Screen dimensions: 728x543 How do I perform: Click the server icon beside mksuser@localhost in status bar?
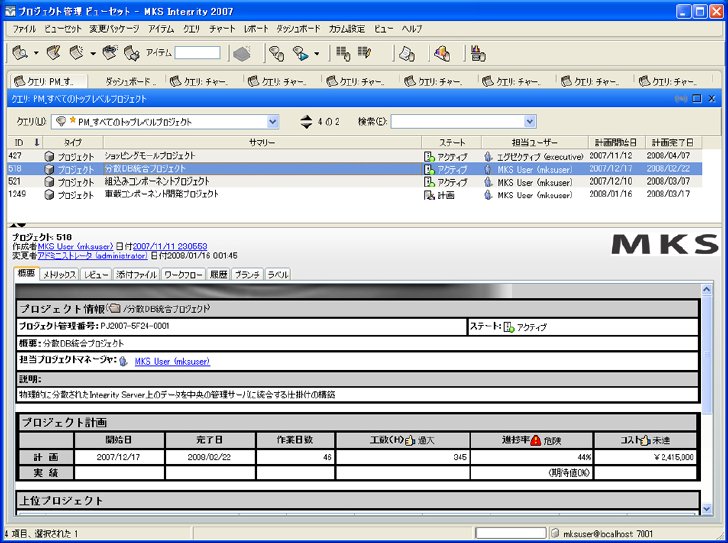[555, 533]
